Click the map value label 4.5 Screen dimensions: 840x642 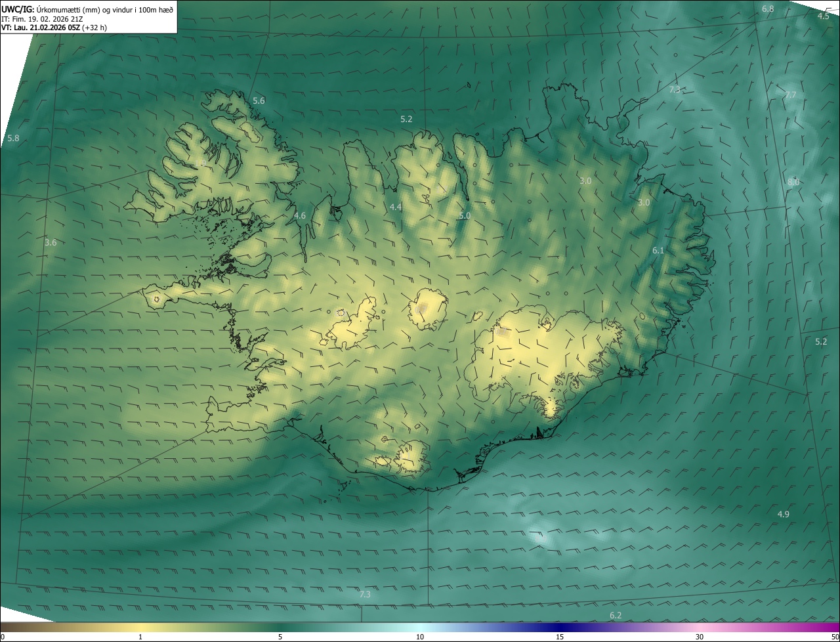823,16
